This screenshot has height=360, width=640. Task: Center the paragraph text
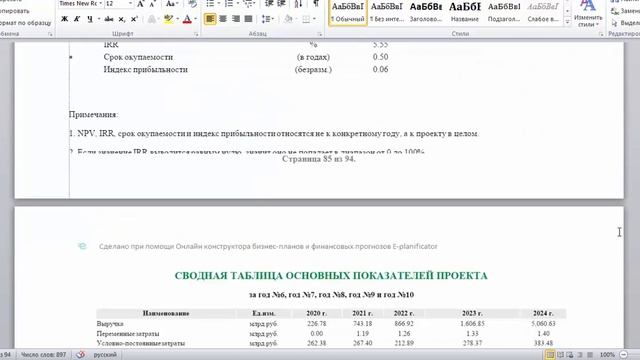tap(223, 19)
